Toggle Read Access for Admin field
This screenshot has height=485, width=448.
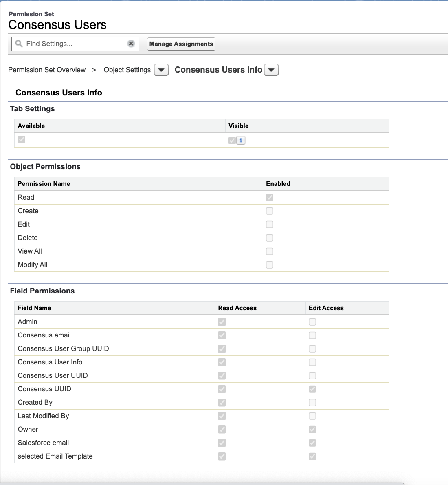tap(222, 322)
